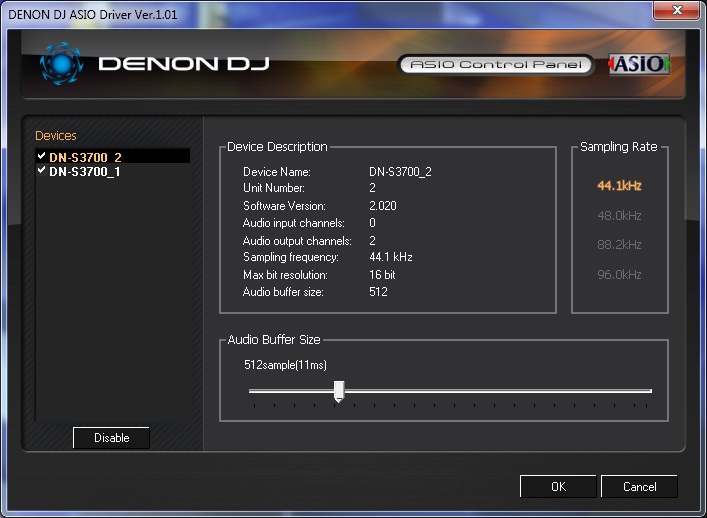707x518 pixels.
Task: Switch sampling rate to 88.2kHz
Action: coord(619,245)
